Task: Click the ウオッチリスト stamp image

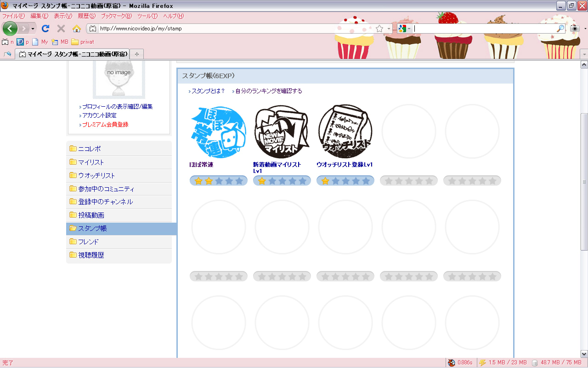Action: coord(345,132)
